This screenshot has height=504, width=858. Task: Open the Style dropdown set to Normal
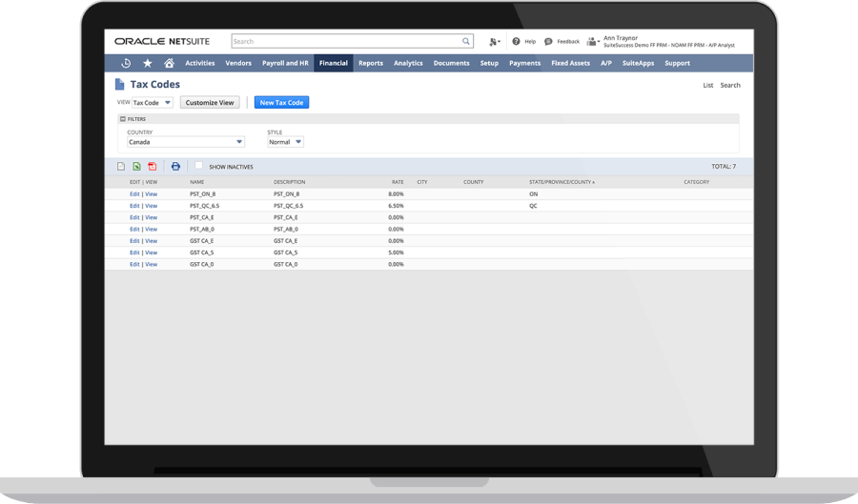click(285, 142)
